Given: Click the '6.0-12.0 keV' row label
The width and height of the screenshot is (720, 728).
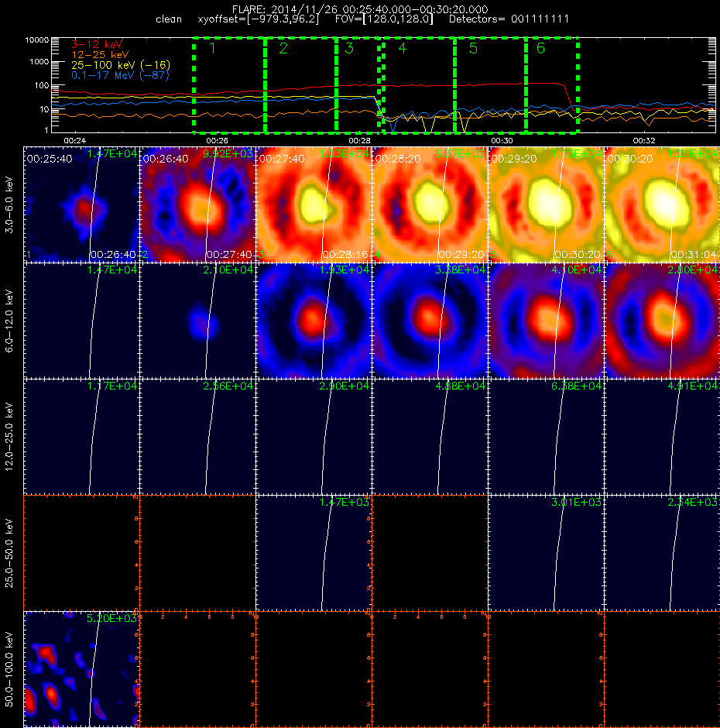Looking at the screenshot, I should 9,321.
